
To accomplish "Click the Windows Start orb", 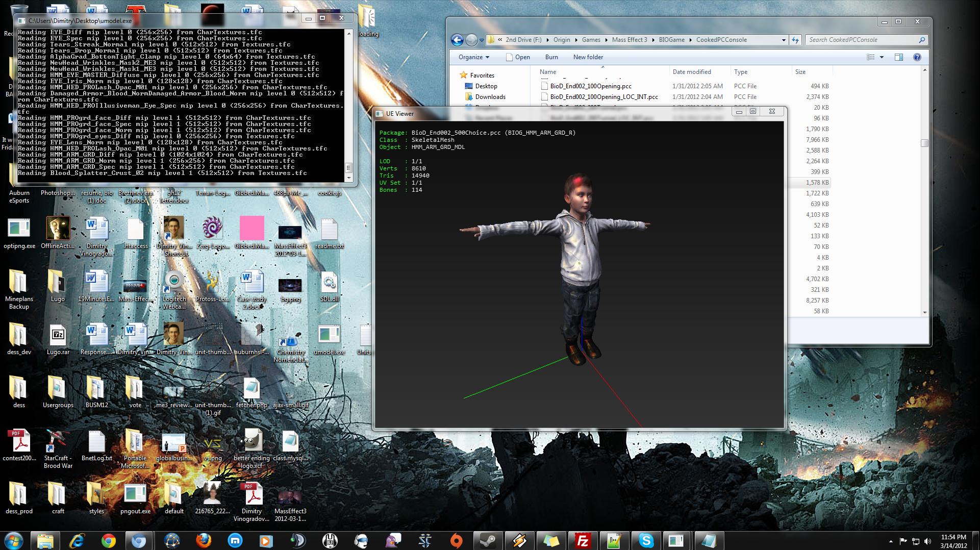I will (14, 540).
